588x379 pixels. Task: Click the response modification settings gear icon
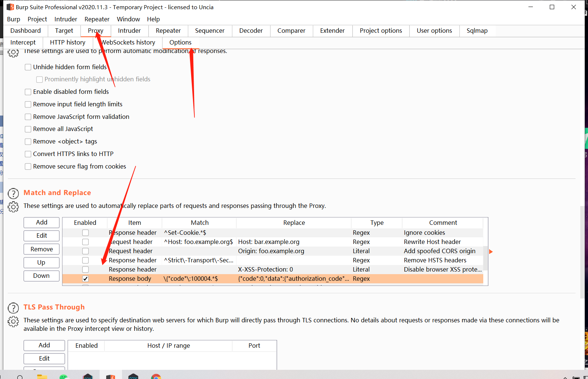(13, 53)
